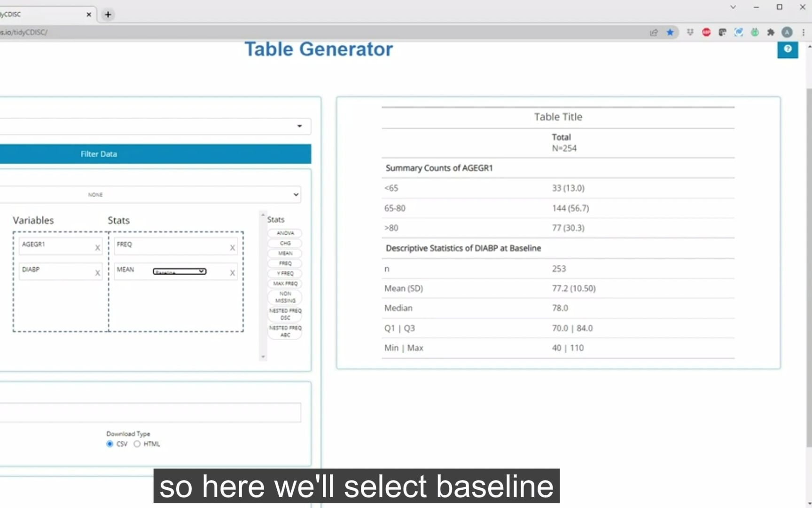The image size is (812, 508).
Task: Choose the NON MISSING stat
Action: [x=285, y=297]
